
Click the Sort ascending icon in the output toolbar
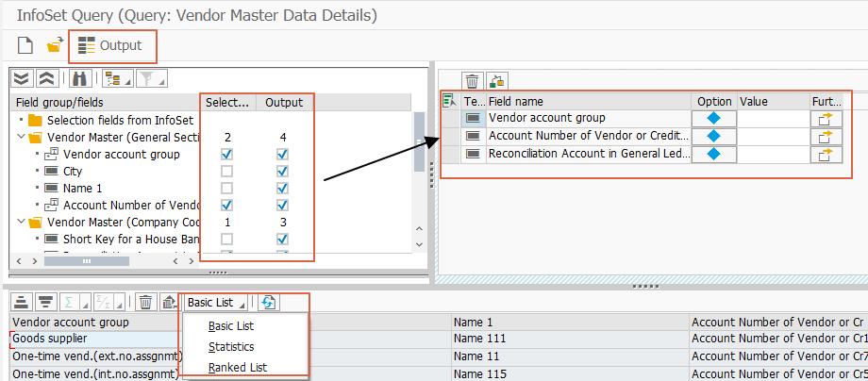click(x=21, y=303)
